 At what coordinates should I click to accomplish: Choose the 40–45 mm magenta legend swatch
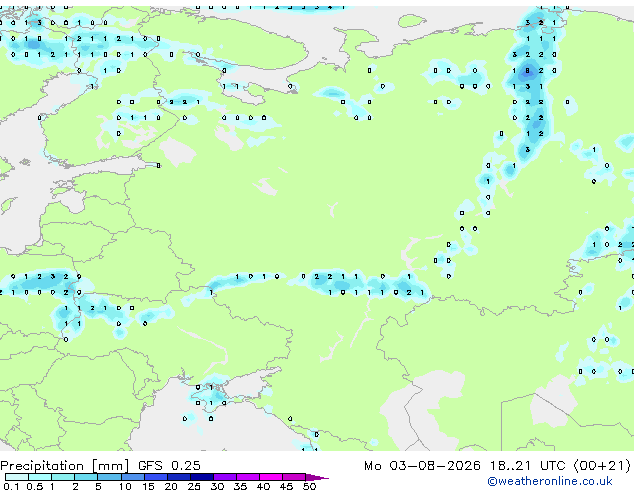(x=271, y=477)
